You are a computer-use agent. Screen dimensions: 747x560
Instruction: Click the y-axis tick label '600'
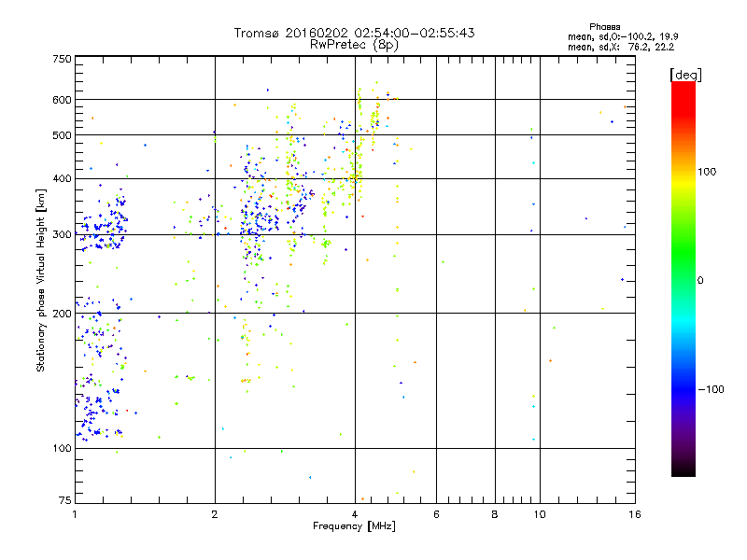click(62, 100)
